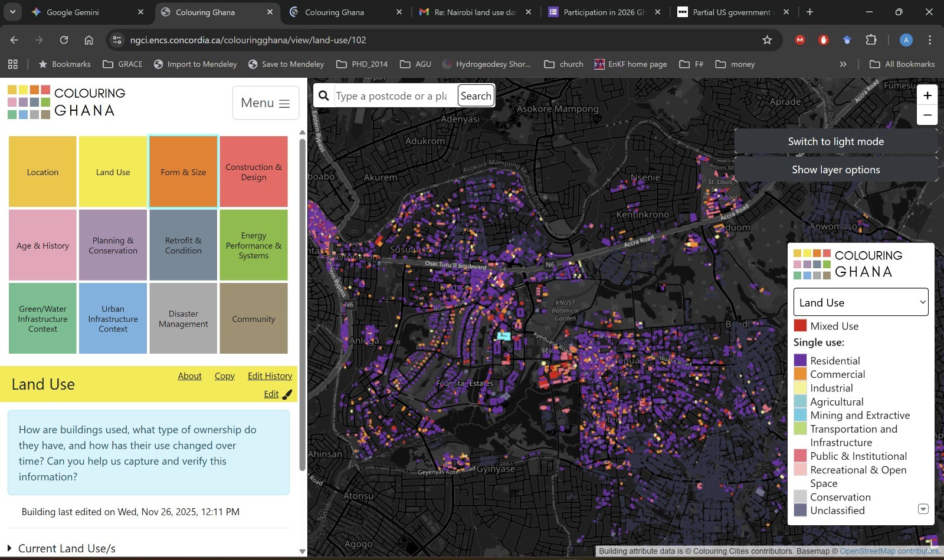
Task: Open the Land Use legend dropdown
Action: [860, 302]
